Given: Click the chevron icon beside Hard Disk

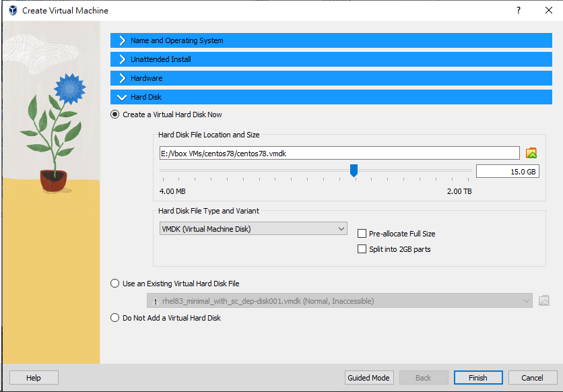Looking at the screenshot, I should [x=122, y=97].
